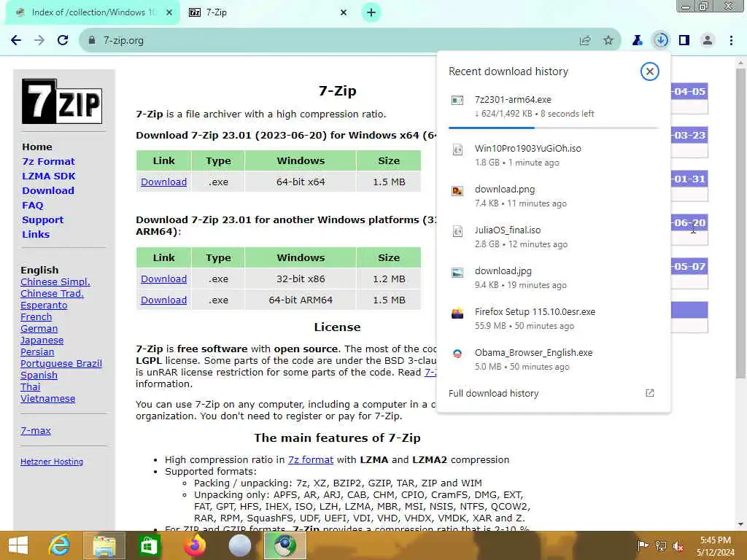Switch language to Japanese
Viewport: 747px width, 560px height.
[42, 341]
